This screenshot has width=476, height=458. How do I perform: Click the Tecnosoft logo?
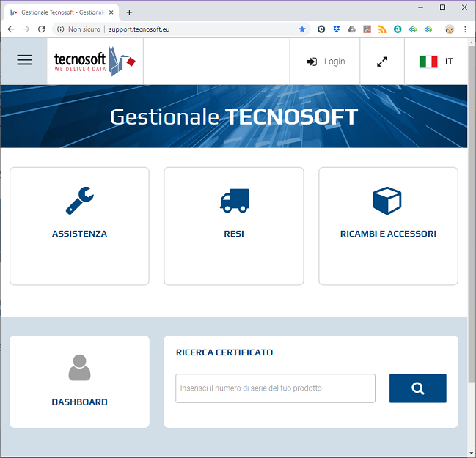[95, 61]
